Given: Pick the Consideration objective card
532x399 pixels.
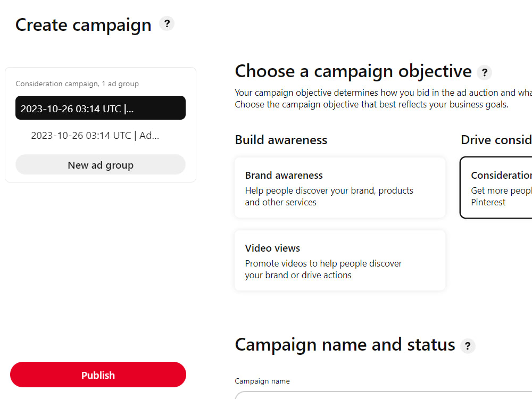Looking at the screenshot, I should [x=496, y=188].
